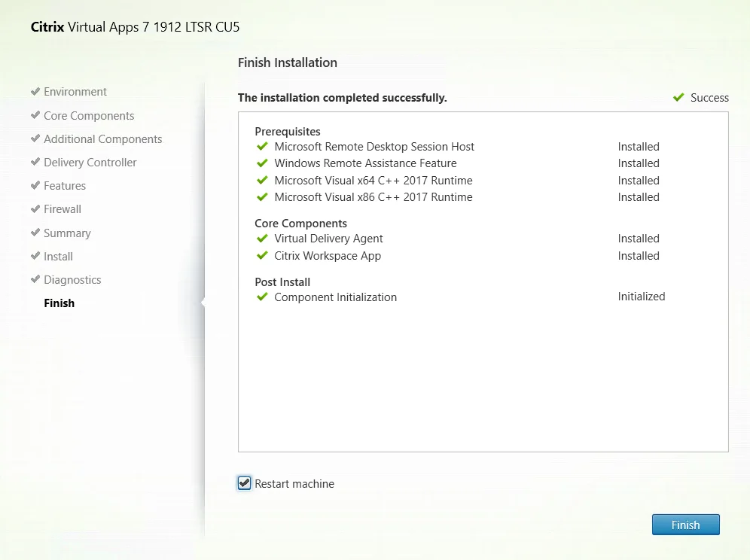Image resolution: width=750 pixels, height=560 pixels.
Task: Select the Core Components wizard step
Action: 89,116
